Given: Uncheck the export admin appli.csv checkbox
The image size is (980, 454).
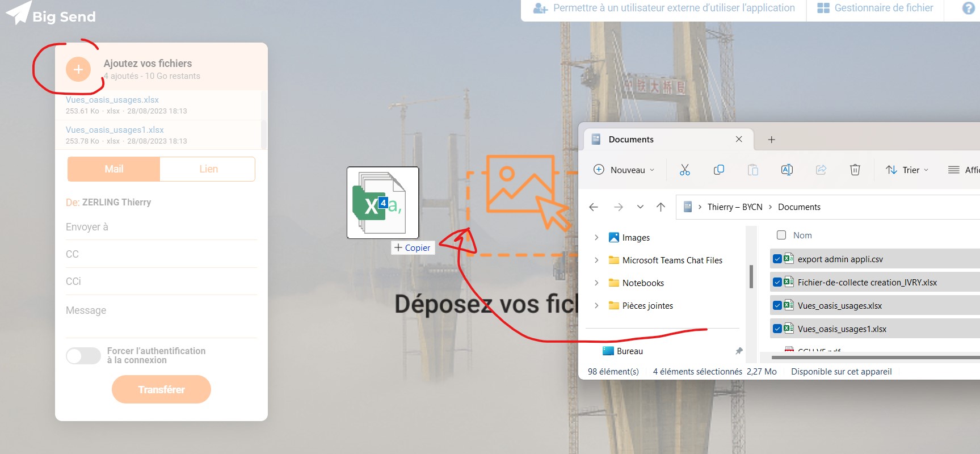Looking at the screenshot, I should (x=777, y=259).
